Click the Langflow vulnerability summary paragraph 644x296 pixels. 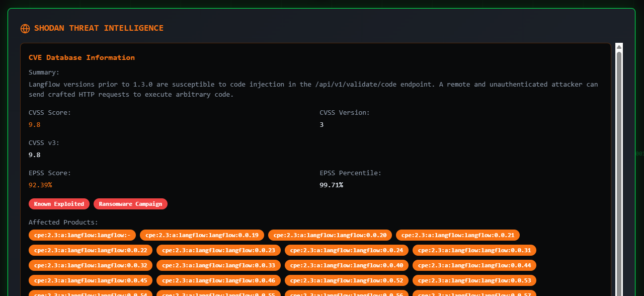tap(313, 89)
